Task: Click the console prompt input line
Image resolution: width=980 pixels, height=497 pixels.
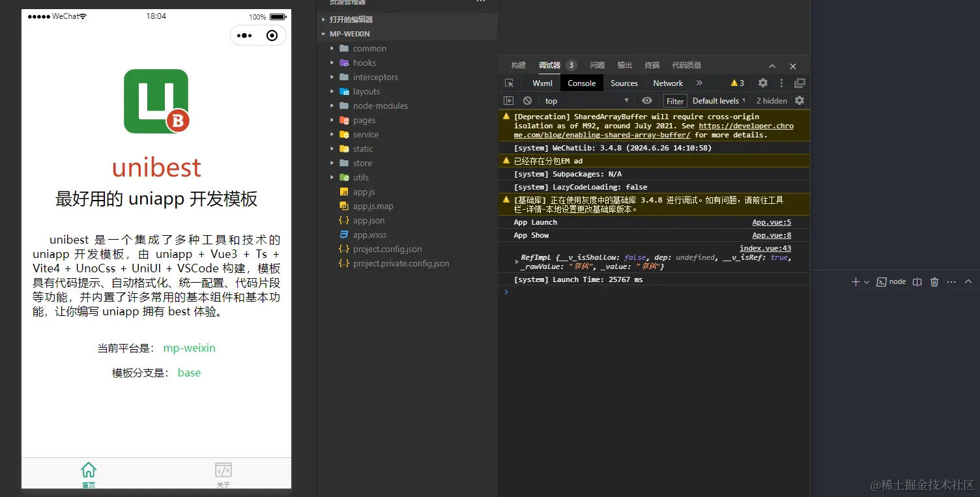Action: point(658,292)
